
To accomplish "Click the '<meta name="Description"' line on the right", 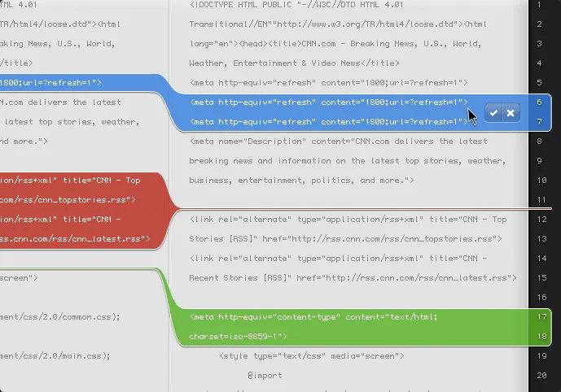I will click(338, 142).
